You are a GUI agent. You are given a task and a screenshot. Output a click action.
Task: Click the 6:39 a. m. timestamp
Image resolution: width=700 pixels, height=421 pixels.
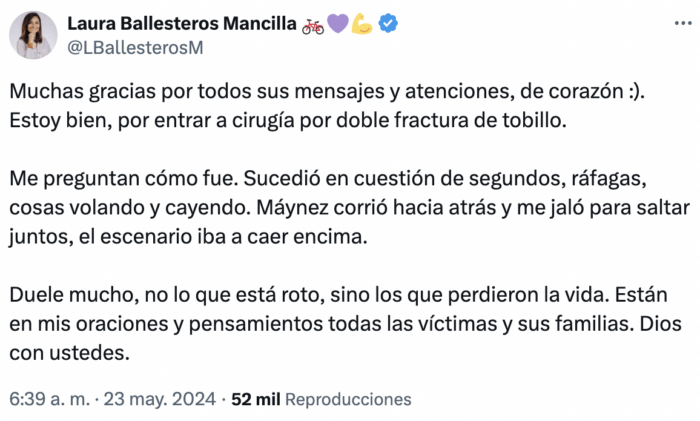tap(49, 398)
